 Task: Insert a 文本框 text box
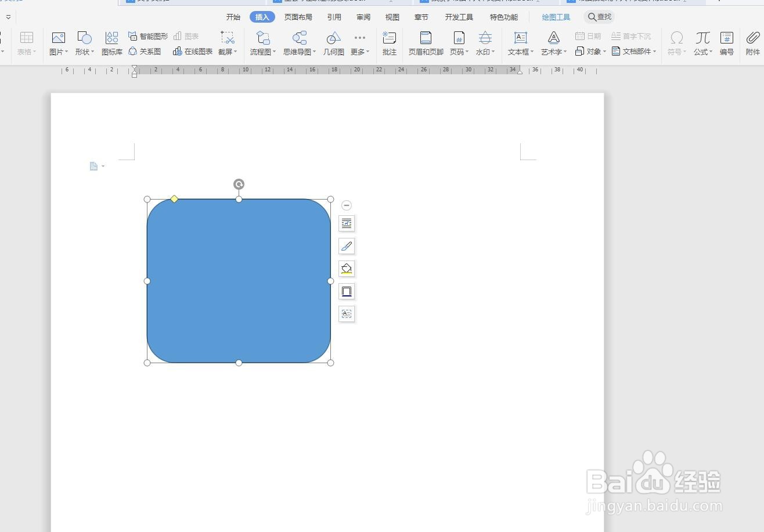pos(520,38)
